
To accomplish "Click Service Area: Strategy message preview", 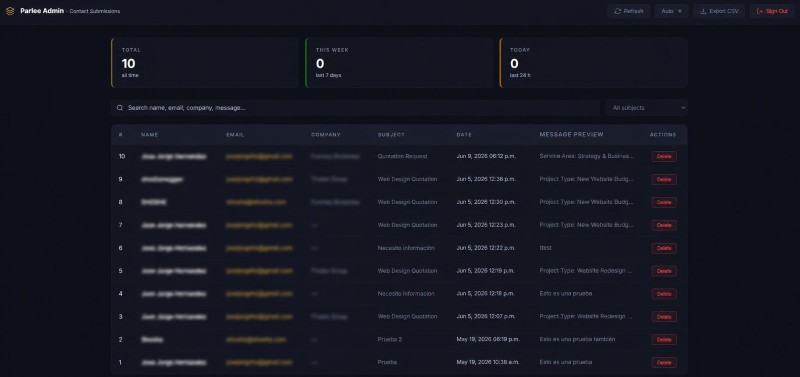I will coord(587,156).
